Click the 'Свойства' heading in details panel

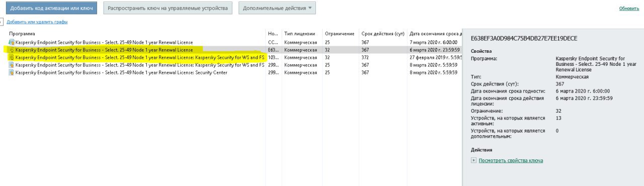[x=481, y=51]
